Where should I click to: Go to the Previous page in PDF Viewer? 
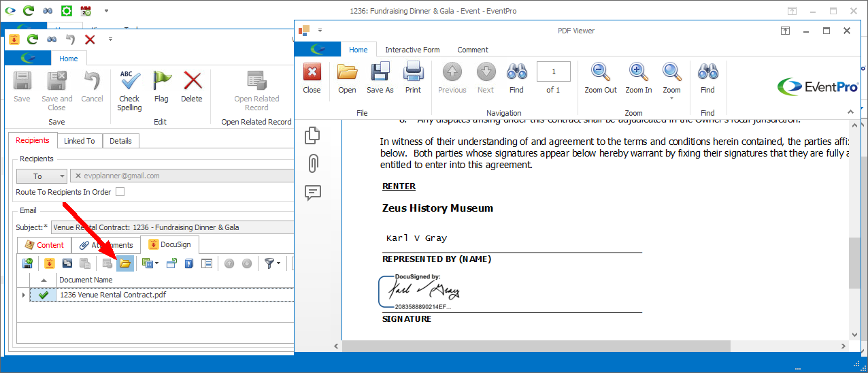pyautogui.click(x=452, y=78)
